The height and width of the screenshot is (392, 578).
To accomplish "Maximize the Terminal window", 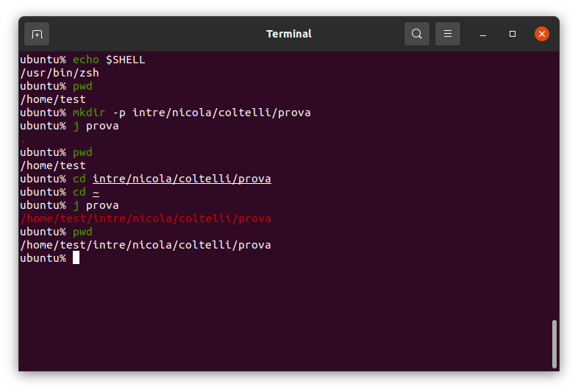I will click(513, 34).
